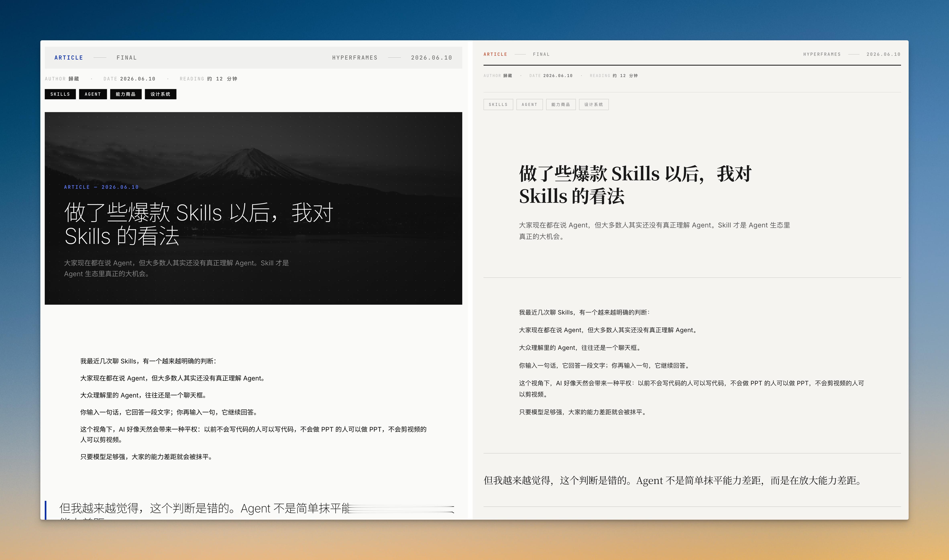Select the black 能力商品 tag in left panel
The image size is (949, 560).
(x=126, y=94)
